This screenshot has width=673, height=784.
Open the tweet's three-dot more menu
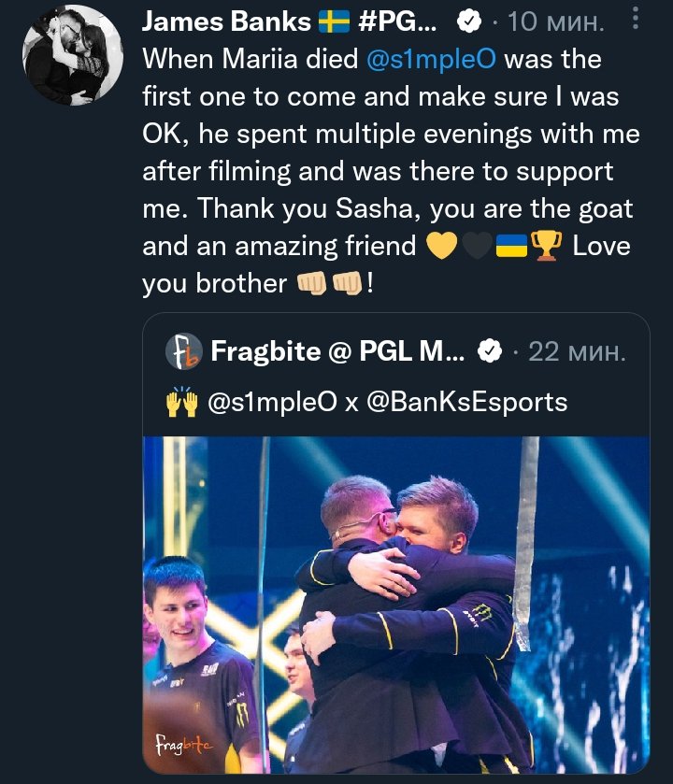tap(637, 19)
